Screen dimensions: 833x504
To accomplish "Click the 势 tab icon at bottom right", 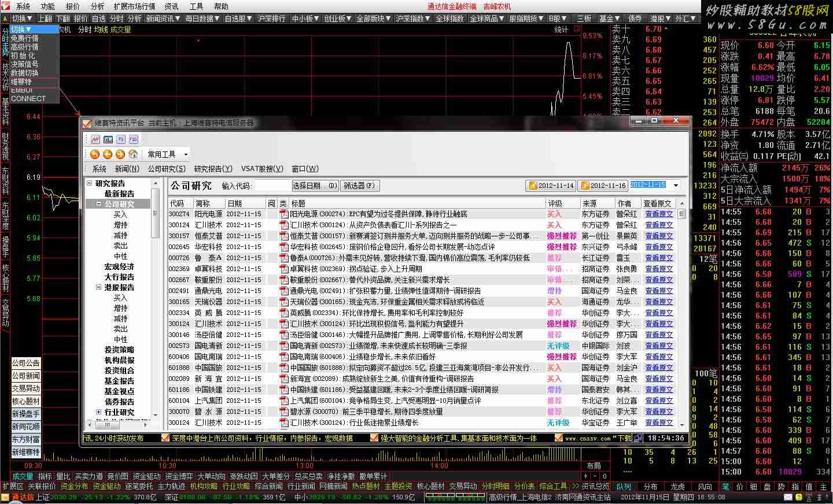I will point(781,487).
